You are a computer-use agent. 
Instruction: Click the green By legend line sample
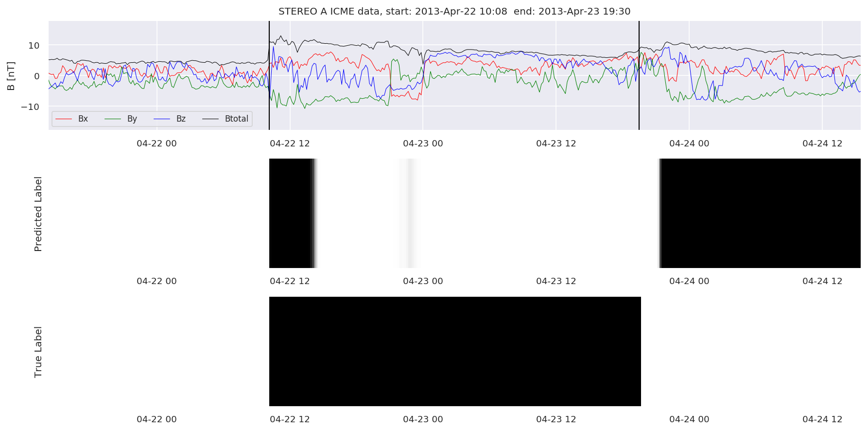(x=113, y=119)
